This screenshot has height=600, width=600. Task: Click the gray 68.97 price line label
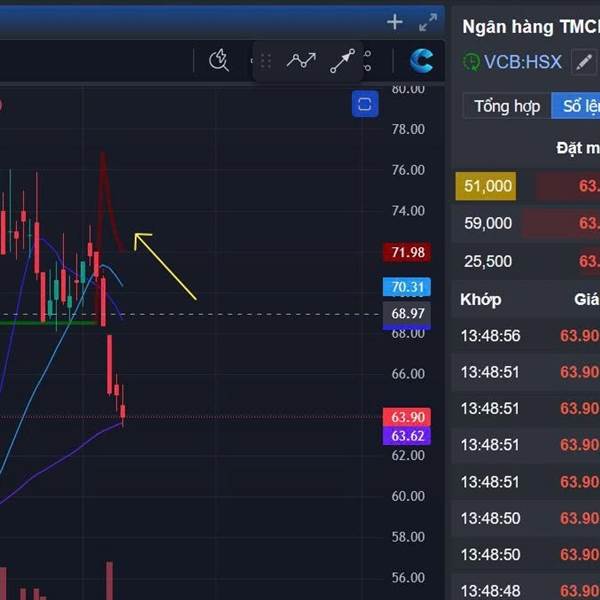click(x=407, y=314)
